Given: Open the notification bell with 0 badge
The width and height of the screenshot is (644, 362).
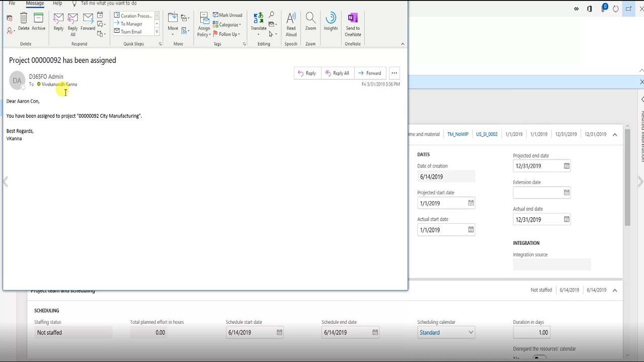Looking at the screenshot, I should coord(603,8).
